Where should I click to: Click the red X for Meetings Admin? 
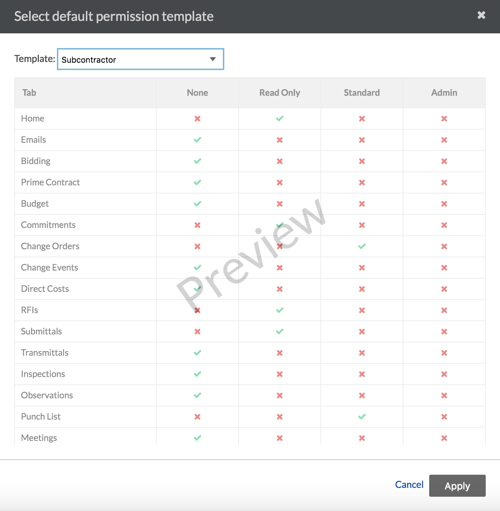[x=444, y=438]
